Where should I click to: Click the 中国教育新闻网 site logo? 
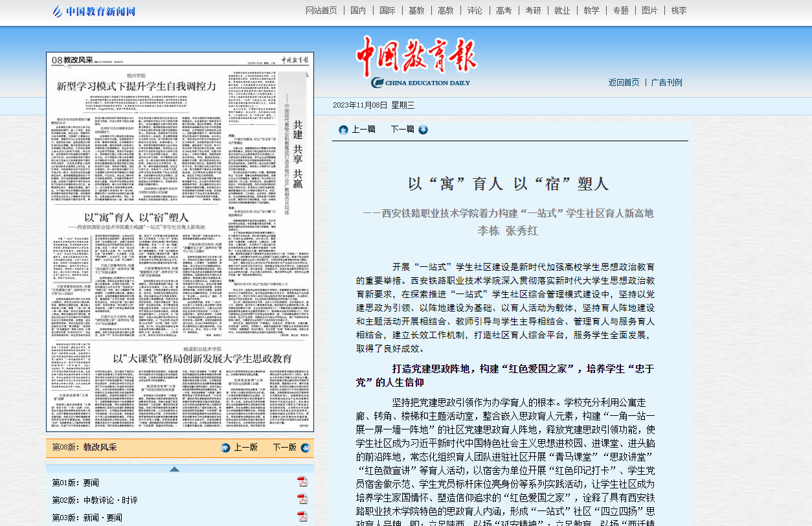tap(94, 11)
